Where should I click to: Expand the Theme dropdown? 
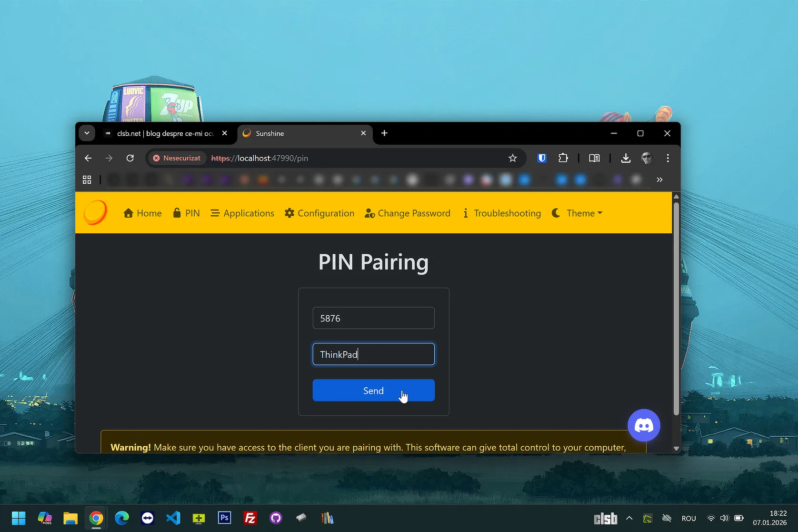point(577,213)
